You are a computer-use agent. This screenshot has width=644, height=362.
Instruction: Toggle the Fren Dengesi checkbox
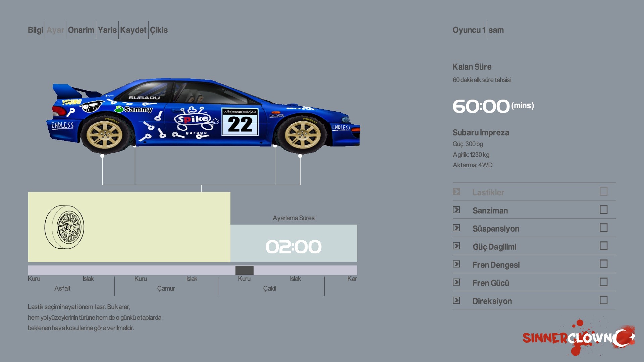point(603,264)
